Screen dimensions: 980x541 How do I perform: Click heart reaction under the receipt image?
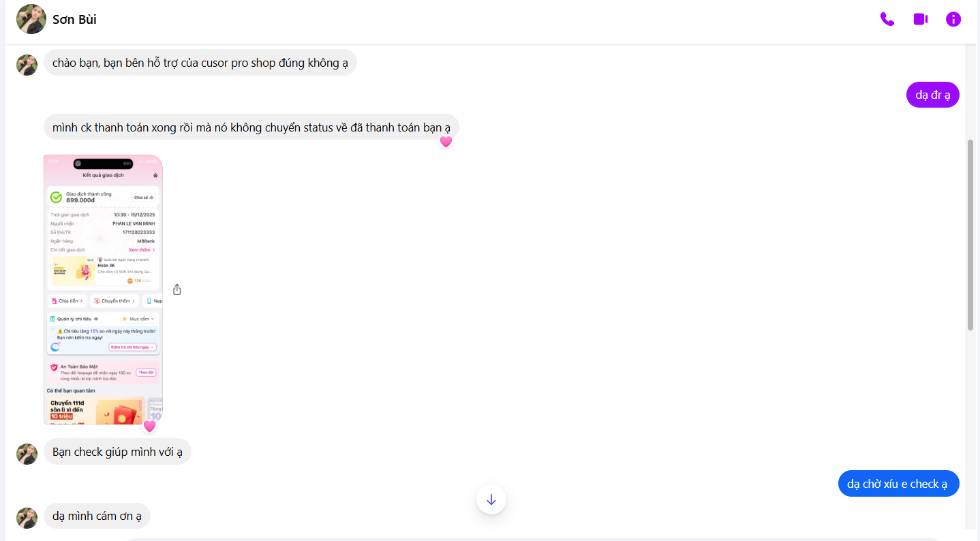click(x=149, y=427)
